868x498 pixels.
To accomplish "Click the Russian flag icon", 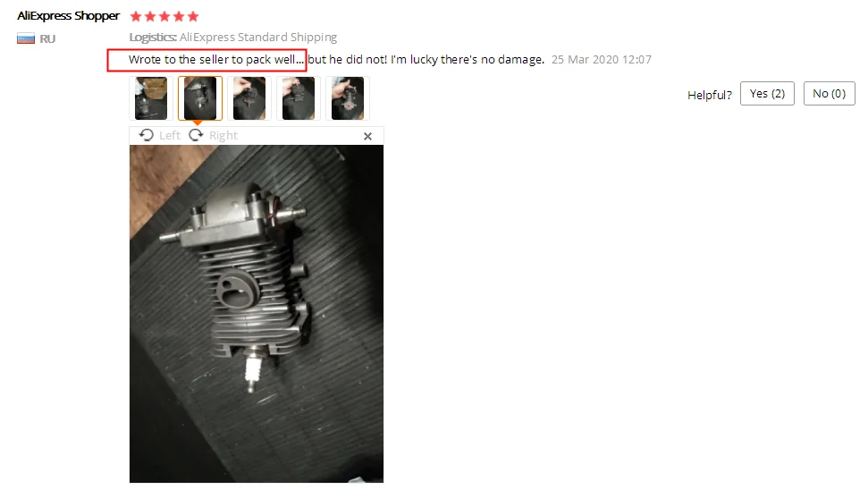I will click(25, 38).
